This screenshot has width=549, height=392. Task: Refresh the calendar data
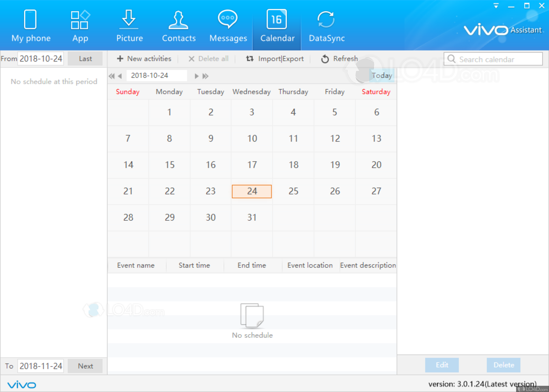pyautogui.click(x=339, y=59)
